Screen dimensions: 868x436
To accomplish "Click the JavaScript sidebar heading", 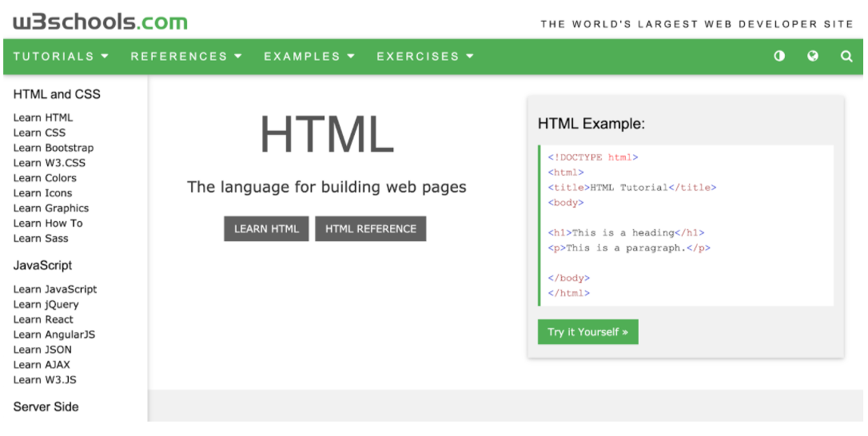I will [x=42, y=266].
